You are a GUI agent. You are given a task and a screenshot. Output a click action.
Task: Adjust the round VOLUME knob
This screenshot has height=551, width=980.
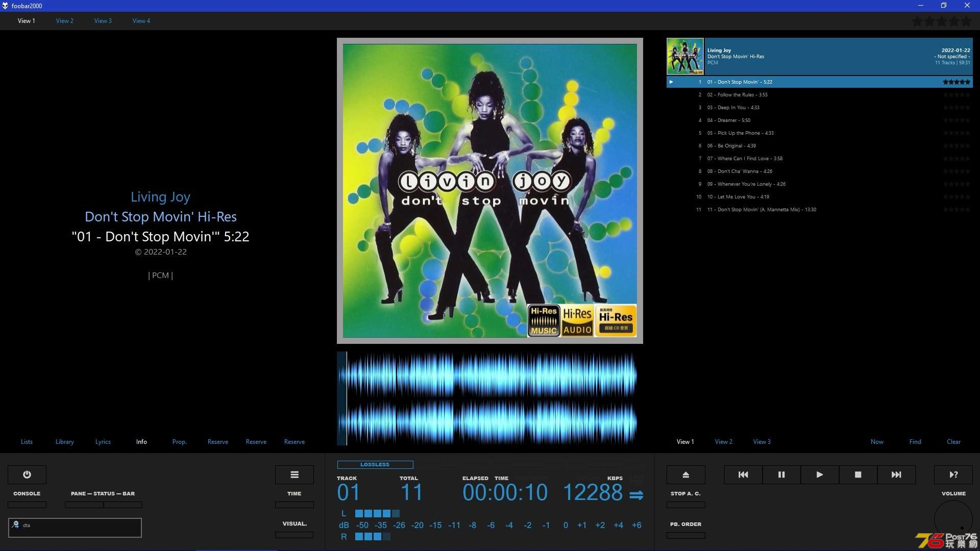click(953, 519)
